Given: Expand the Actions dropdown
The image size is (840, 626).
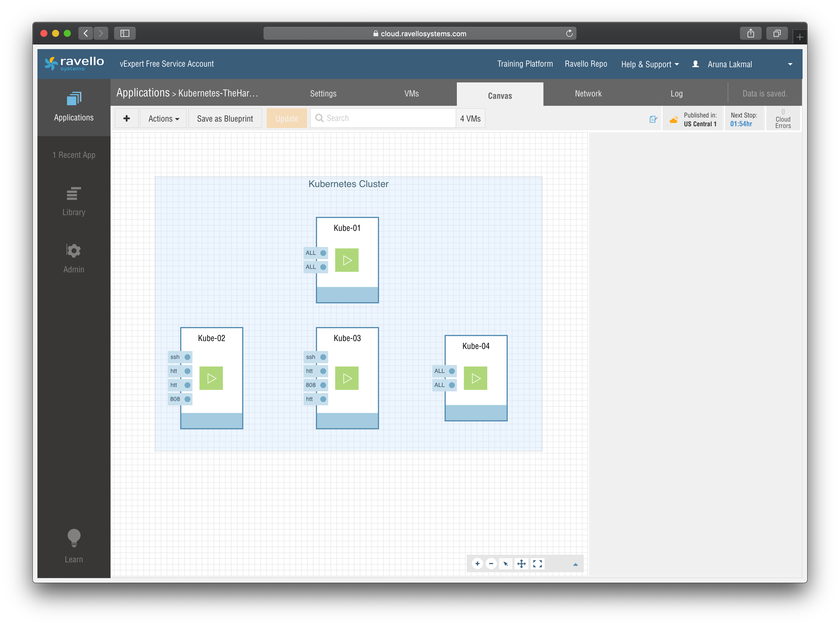Looking at the screenshot, I should (163, 119).
